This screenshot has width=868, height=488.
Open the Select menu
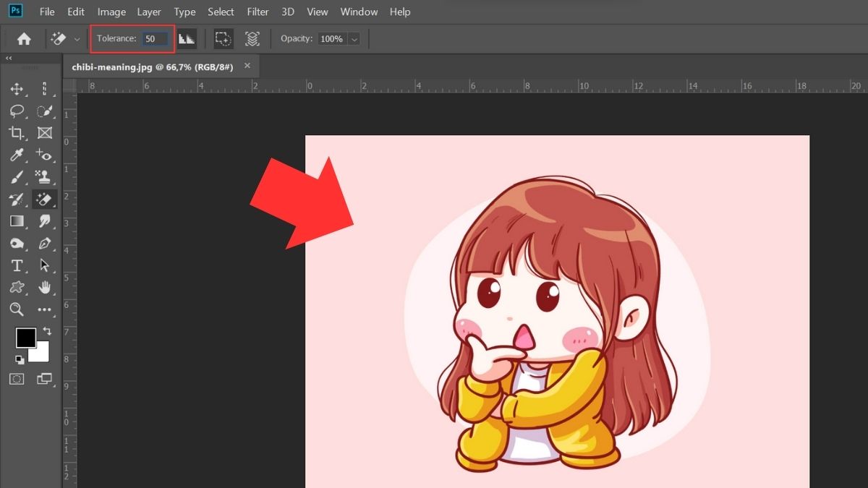click(x=221, y=12)
